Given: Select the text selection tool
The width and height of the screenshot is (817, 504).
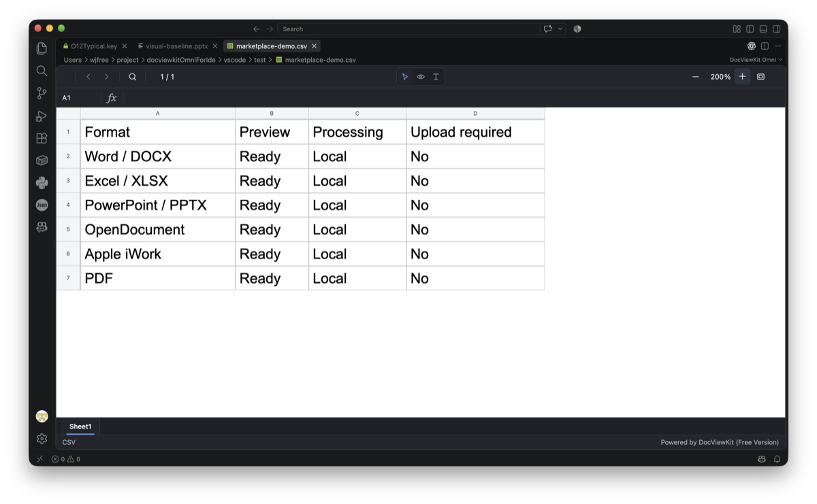Looking at the screenshot, I should click(436, 77).
